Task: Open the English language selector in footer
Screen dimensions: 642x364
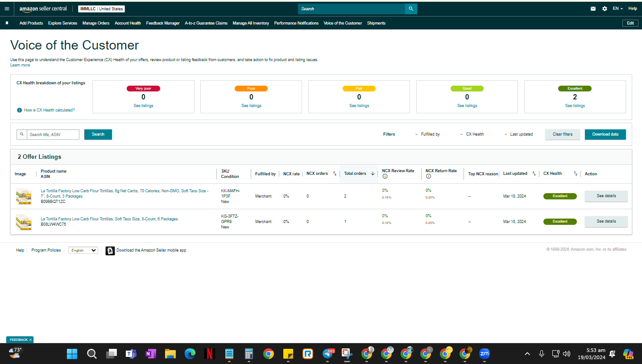Action: click(83, 250)
